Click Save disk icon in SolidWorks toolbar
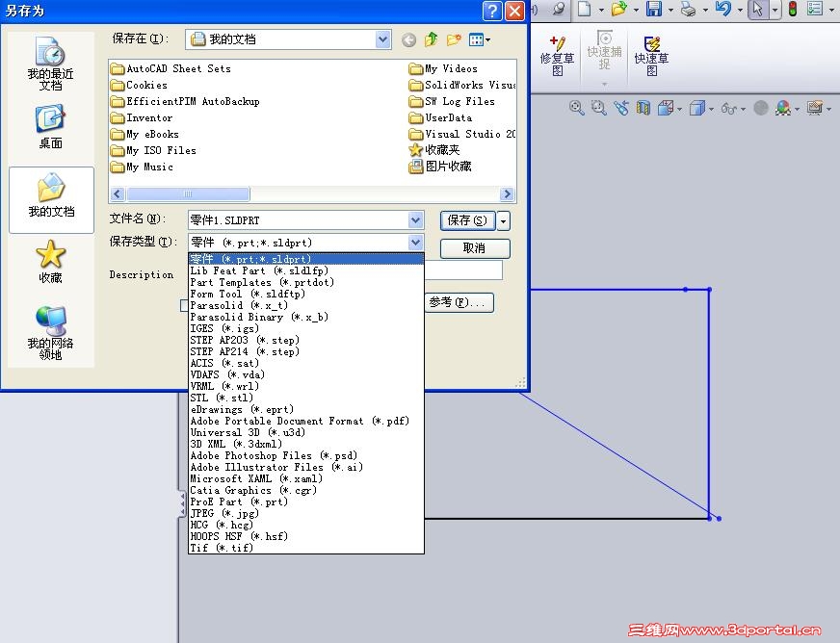The width and height of the screenshot is (840, 643). pyautogui.click(x=654, y=9)
